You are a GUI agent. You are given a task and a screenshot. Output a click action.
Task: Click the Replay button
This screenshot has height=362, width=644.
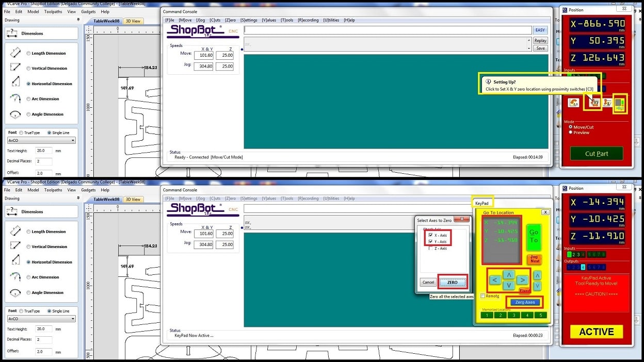pos(540,40)
